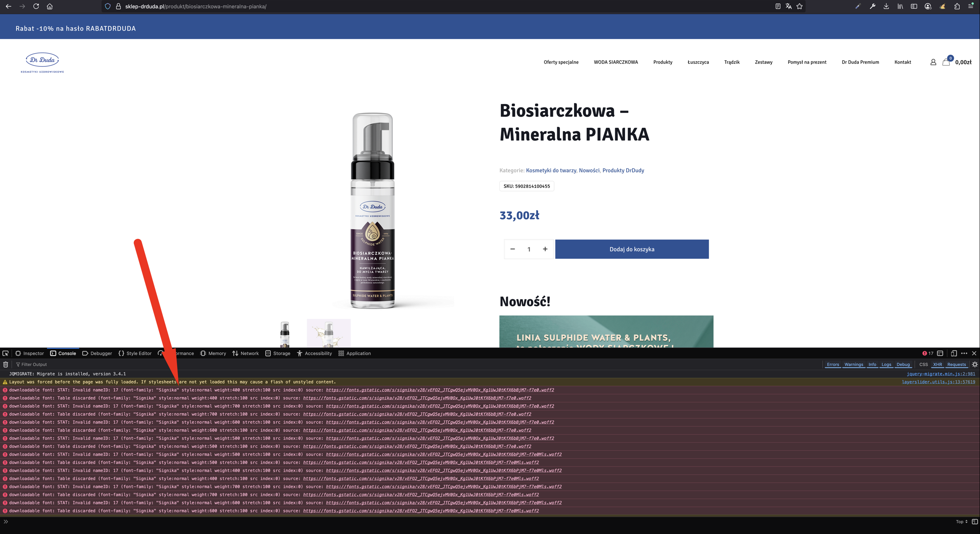Decrease product quantity with minus
Image resolution: width=980 pixels, height=534 pixels.
click(x=512, y=249)
